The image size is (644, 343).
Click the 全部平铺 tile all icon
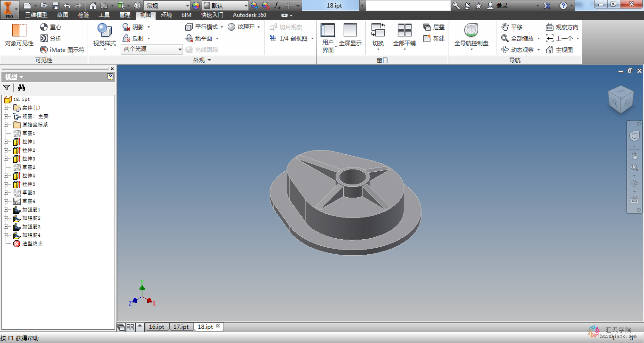pyautogui.click(x=405, y=30)
